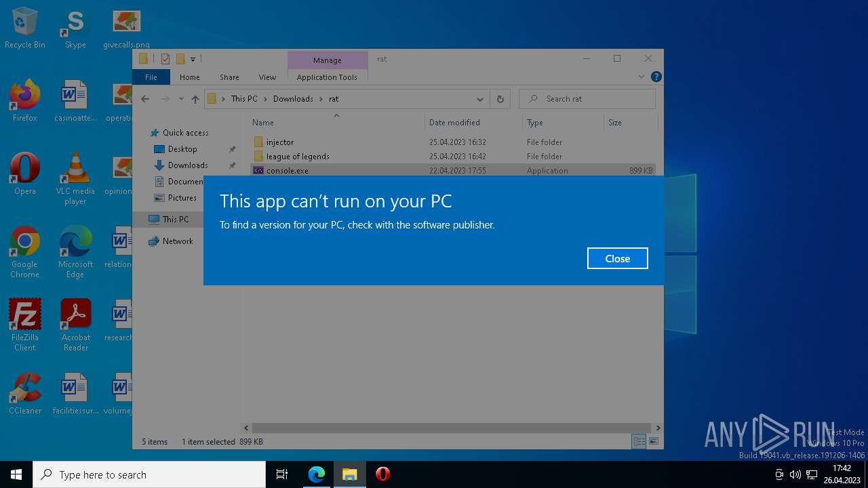Click the Search rat input box
This screenshot has width=868, height=488.
[587, 99]
